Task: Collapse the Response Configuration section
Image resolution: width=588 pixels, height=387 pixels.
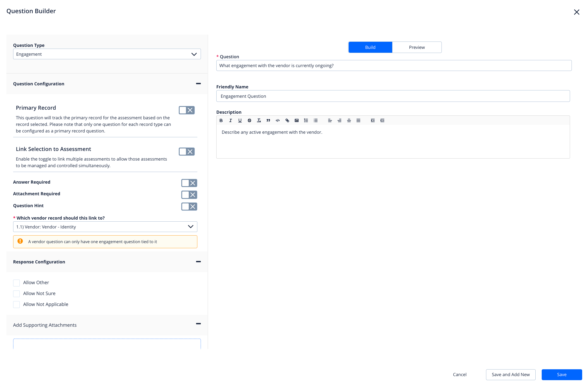Action: [198, 262]
